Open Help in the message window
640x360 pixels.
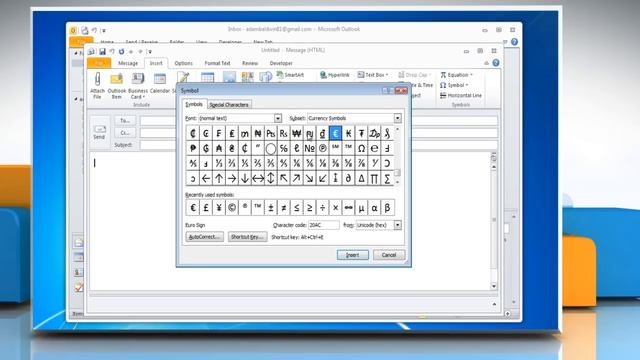point(496,63)
